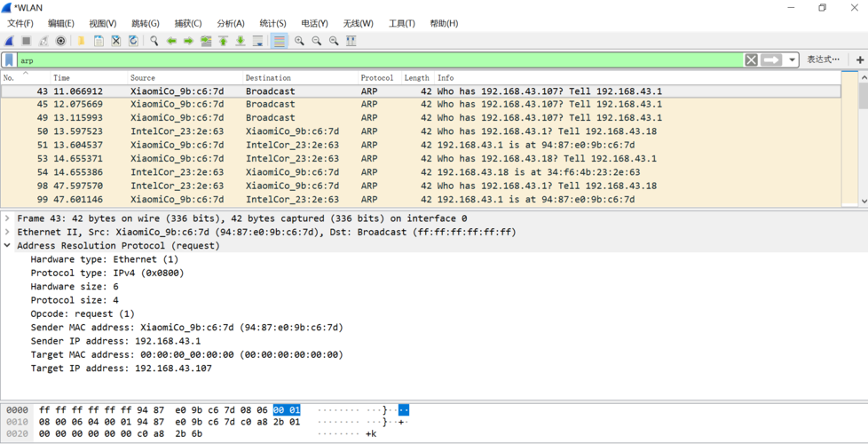Select packet 99 in the list
The height and width of the screenshot is (444, 868).
click(421, 199)
